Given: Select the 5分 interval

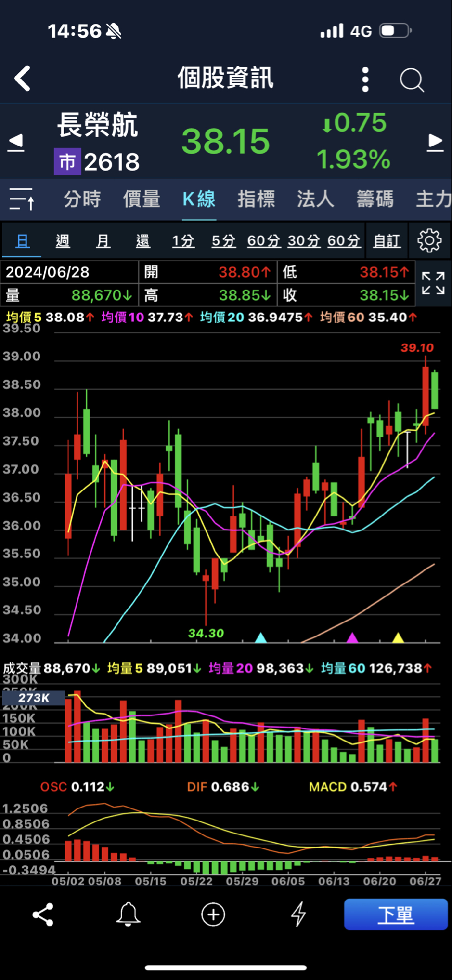Looking at the screenshot, I should point(224,240).
